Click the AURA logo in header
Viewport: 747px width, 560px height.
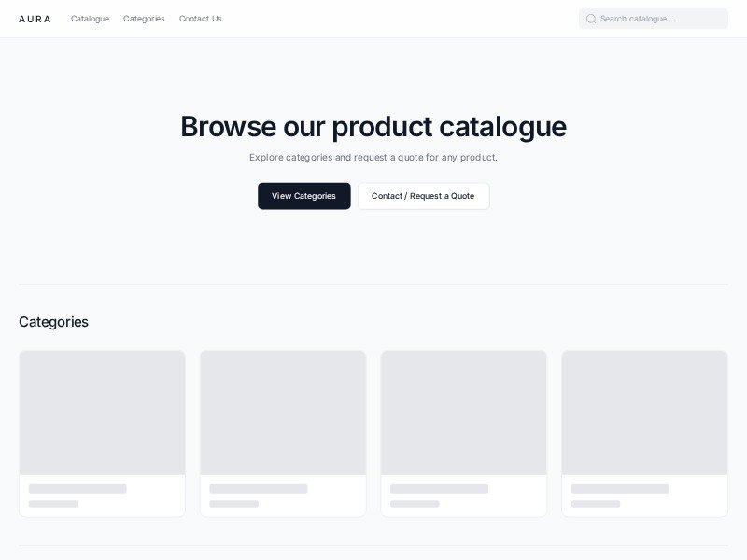pyautogui.click(x=35, y=19)
